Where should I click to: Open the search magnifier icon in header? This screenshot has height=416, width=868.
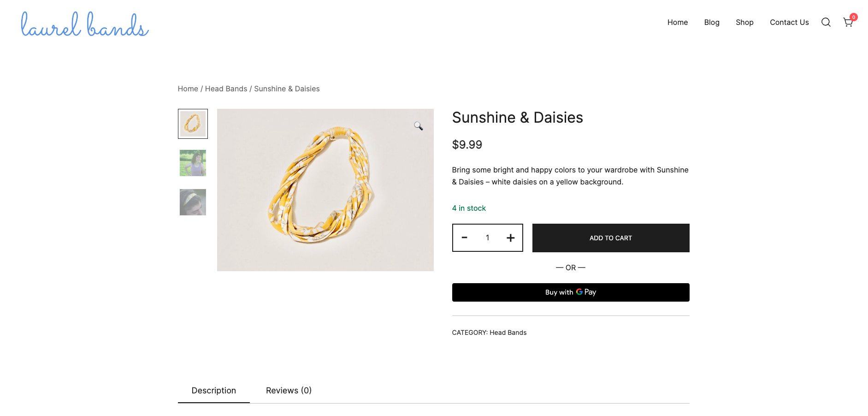click(826, 22)
